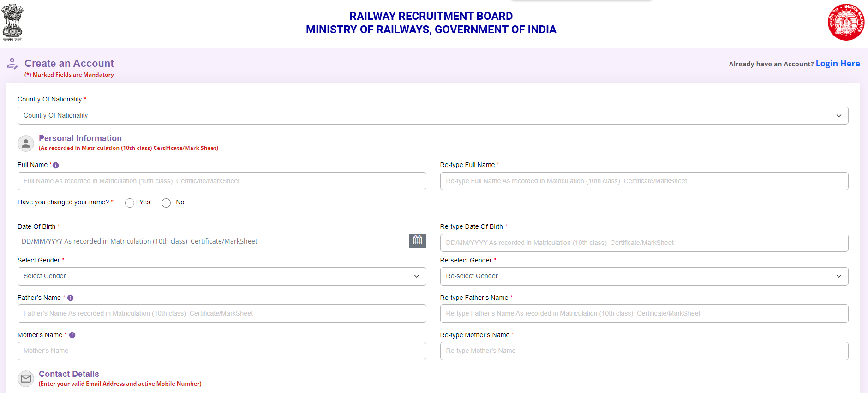
Task: Expand the Re-select Gender dropdown
Action: click(x=644, y=276)
